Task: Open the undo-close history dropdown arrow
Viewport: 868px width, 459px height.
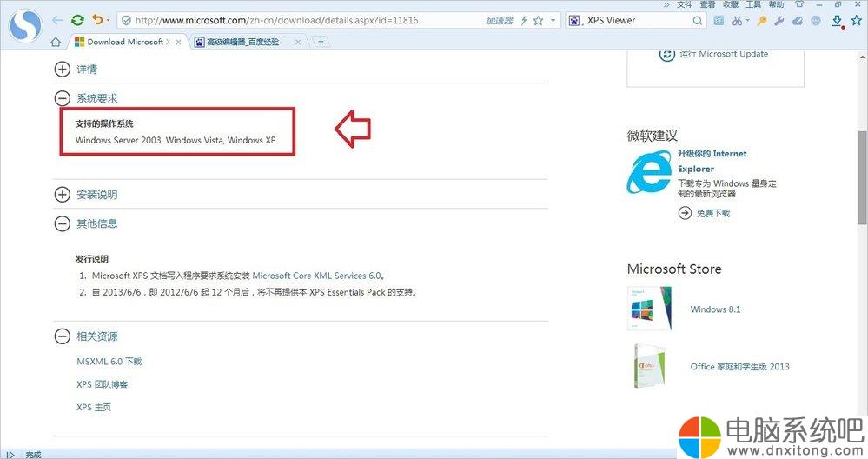Action: pos(108,21)
